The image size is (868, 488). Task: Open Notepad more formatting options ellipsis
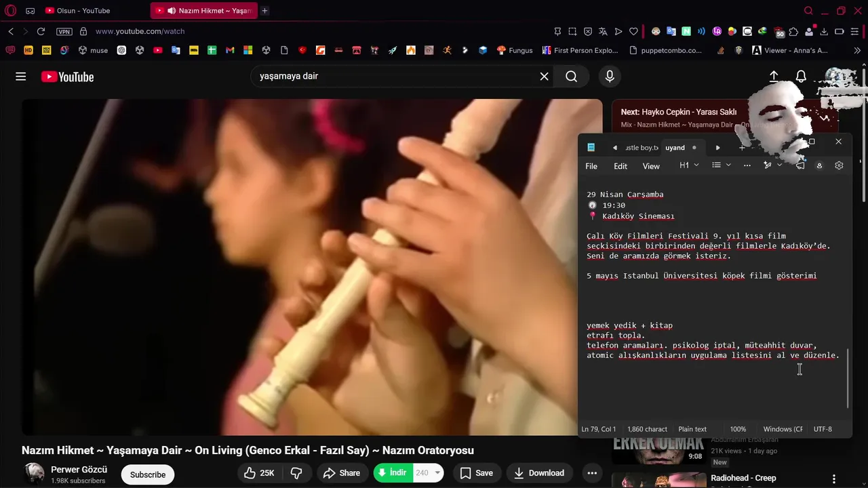[747, 165]
